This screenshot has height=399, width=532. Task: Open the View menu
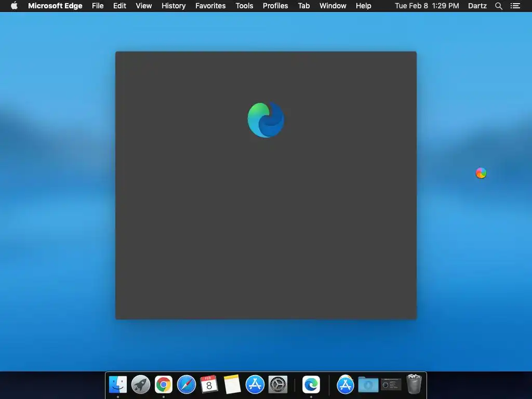click(143, 6)
